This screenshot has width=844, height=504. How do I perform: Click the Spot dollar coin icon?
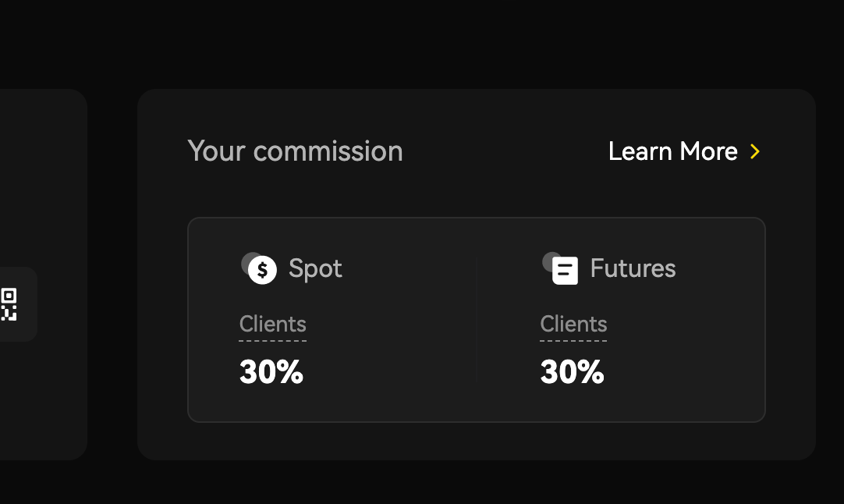pos(263,270)
